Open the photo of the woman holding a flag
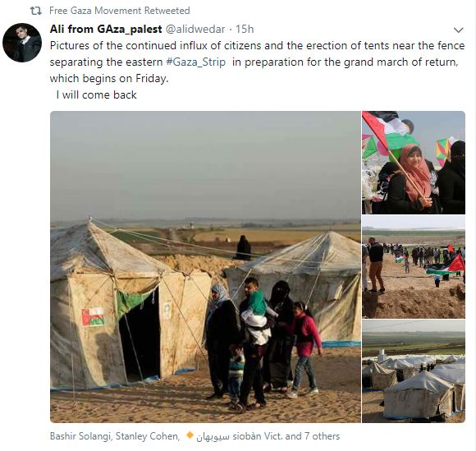The image size is (476, 451). (414, 163)
